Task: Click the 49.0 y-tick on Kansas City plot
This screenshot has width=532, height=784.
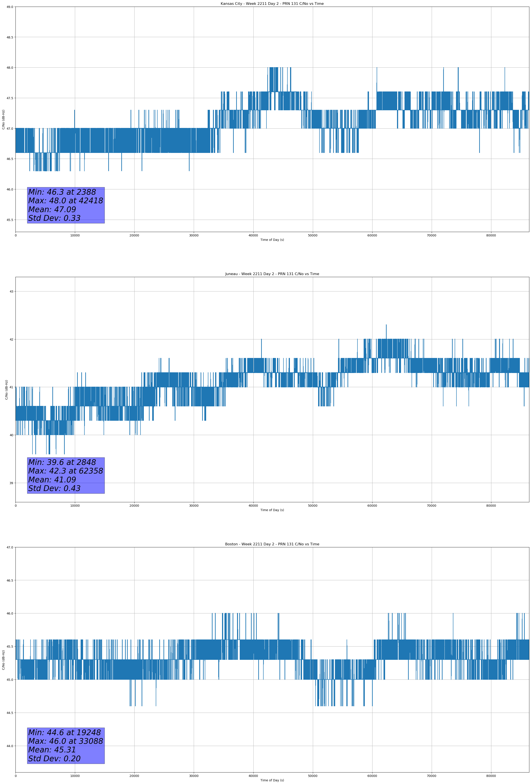Action: 10,7
